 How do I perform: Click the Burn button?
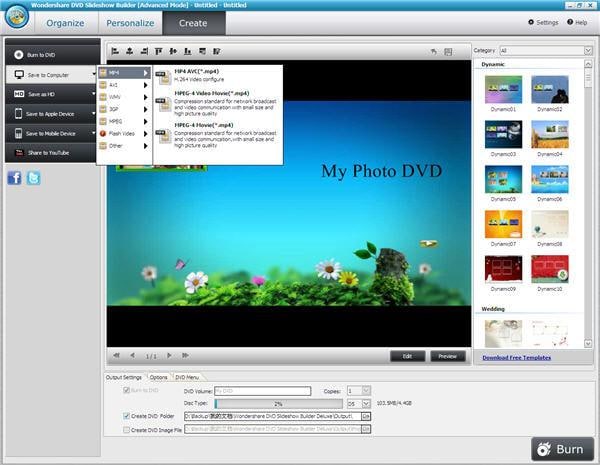pos(562,449)
